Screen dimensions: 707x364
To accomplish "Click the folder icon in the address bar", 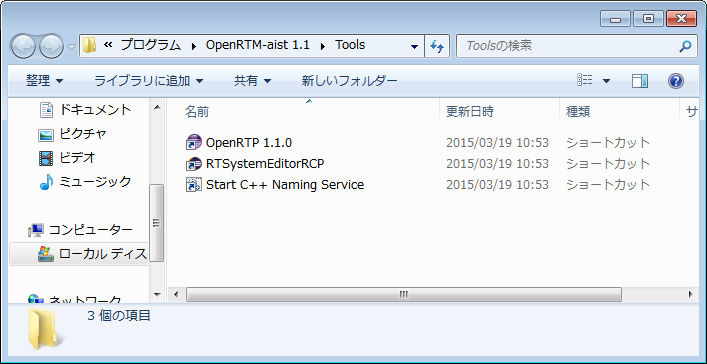I will click(x=90, y=46).
